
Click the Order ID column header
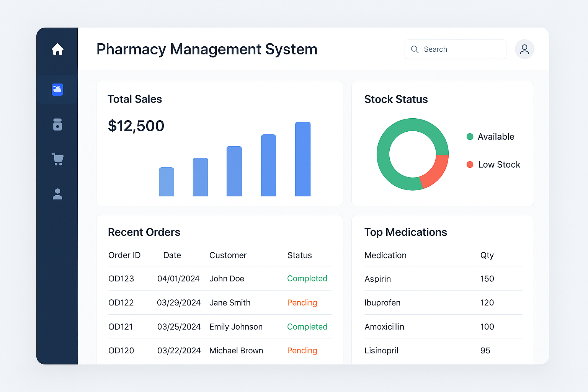coord(124,255)
